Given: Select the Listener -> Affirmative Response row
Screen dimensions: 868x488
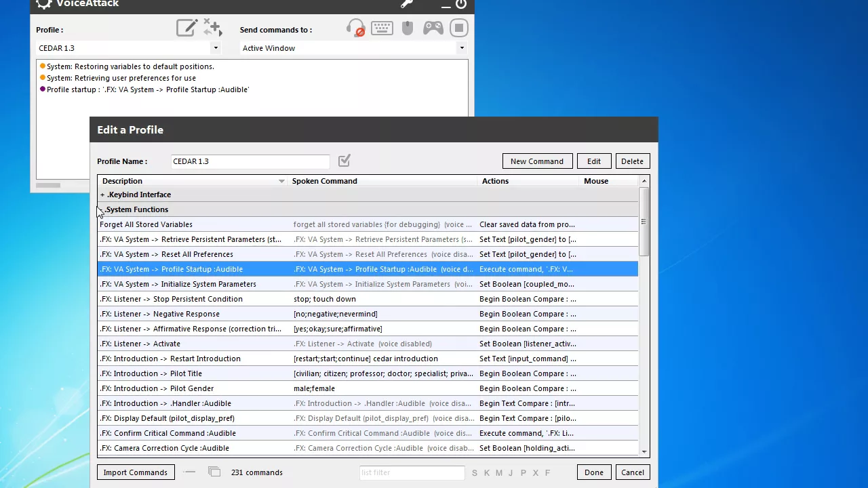Looking at the screenshot, I should click(368, 329).
